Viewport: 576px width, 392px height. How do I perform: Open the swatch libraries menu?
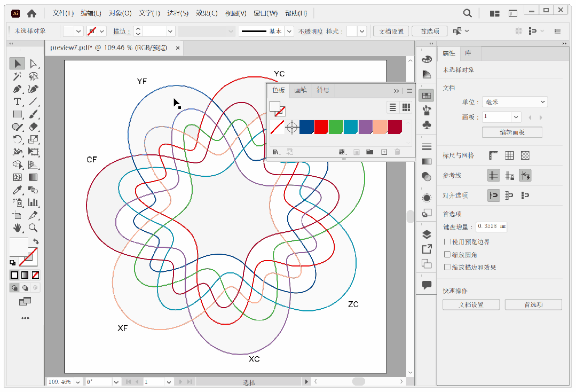click(x=276, y=152)
